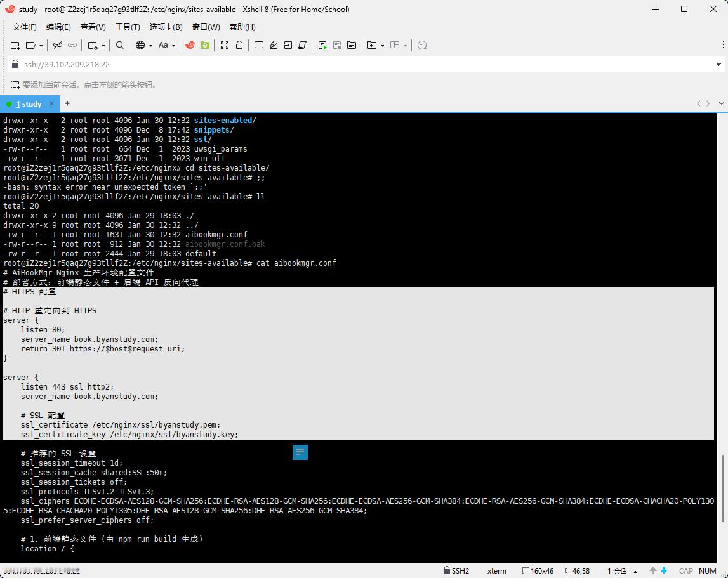728x578 pixels.
Task: Close the '1 study' tab
Action: 51,103
